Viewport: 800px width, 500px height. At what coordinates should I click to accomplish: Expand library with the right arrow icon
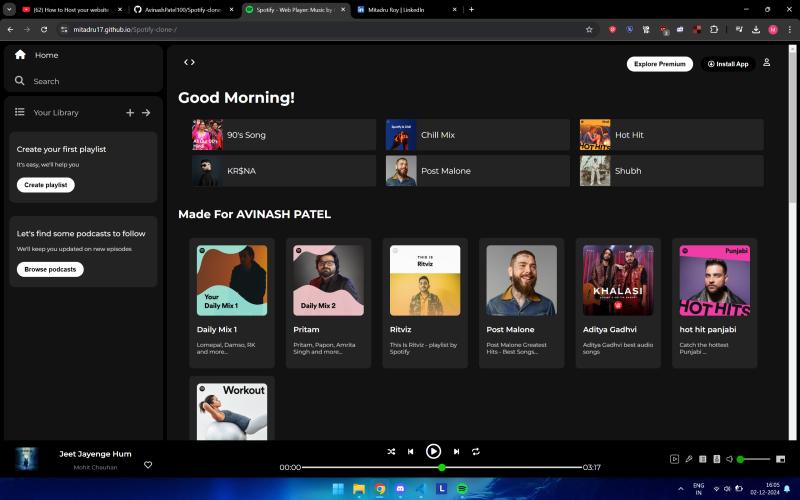tap(146, 112)
